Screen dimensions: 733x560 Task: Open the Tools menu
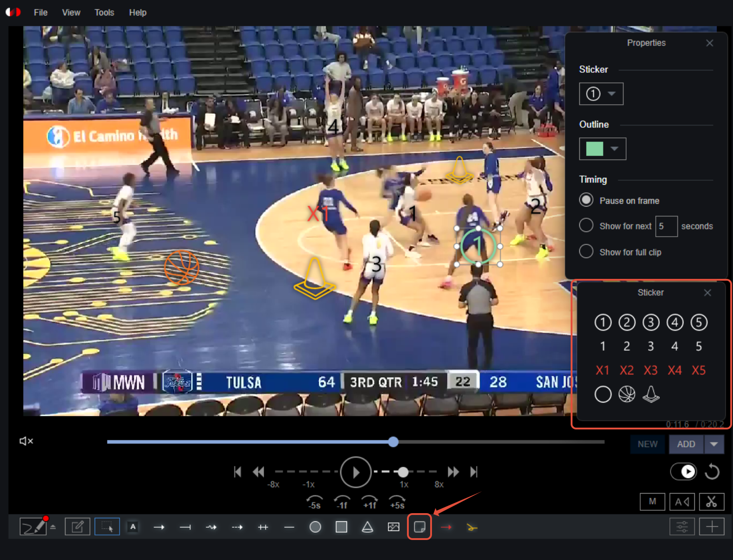click(104, 12)
